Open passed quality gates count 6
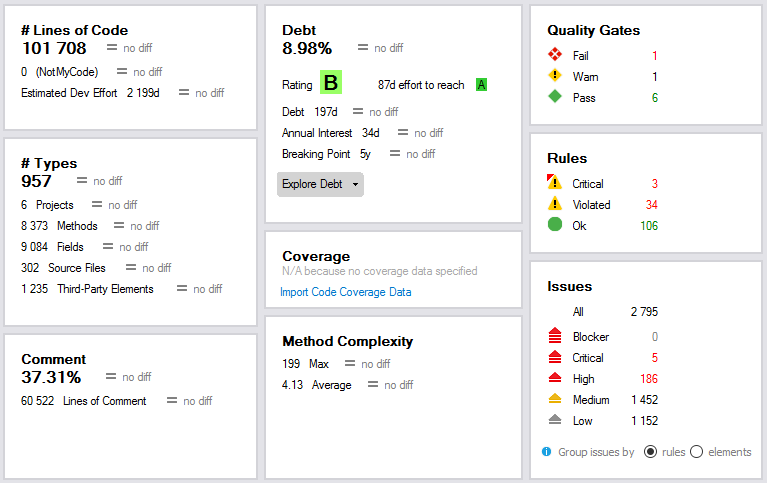 pyautogui.click(x=654, y=98)
